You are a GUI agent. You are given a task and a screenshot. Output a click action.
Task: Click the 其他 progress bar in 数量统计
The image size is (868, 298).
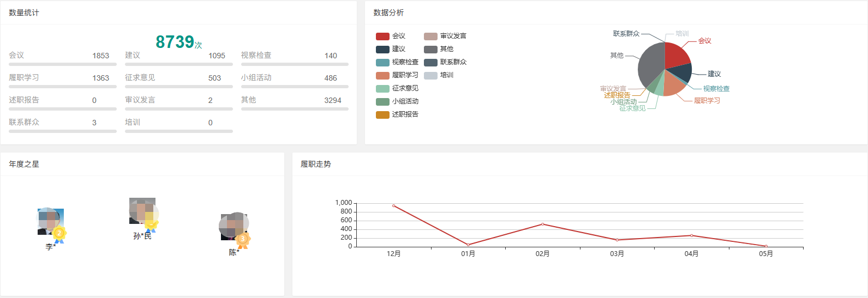295,109
